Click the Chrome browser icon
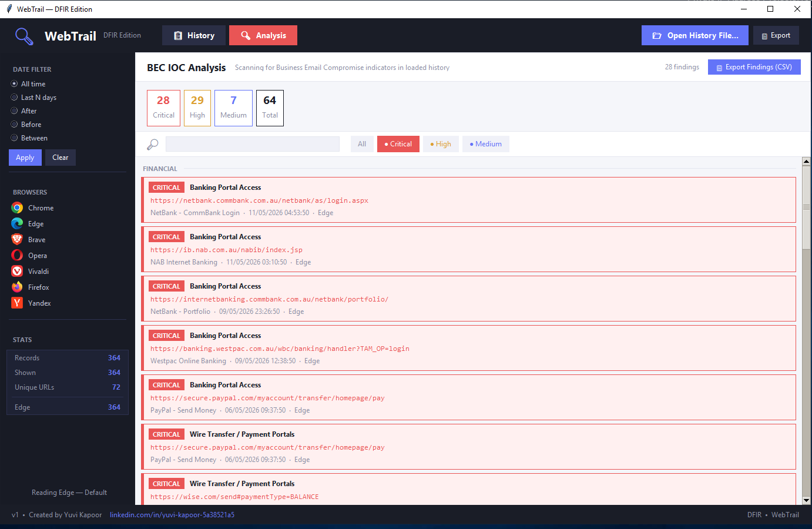The width and height of the screenshot is (812, 529). (17, 208)
